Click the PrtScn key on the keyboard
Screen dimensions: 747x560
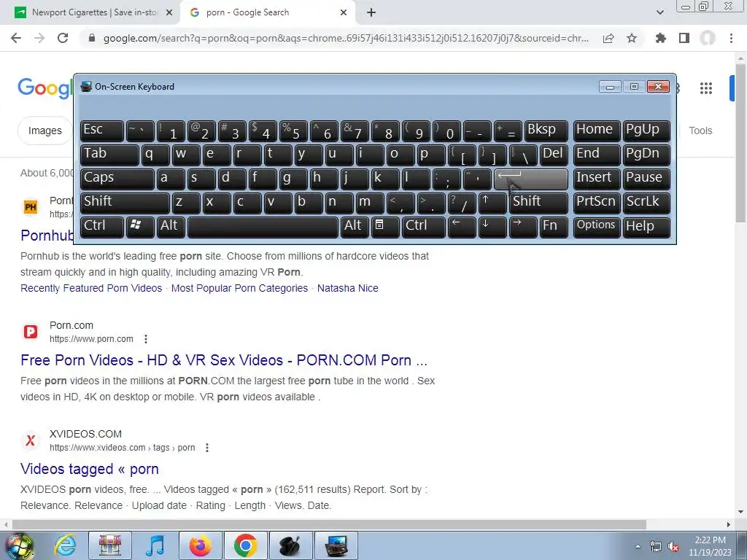[x=596, y=203]
